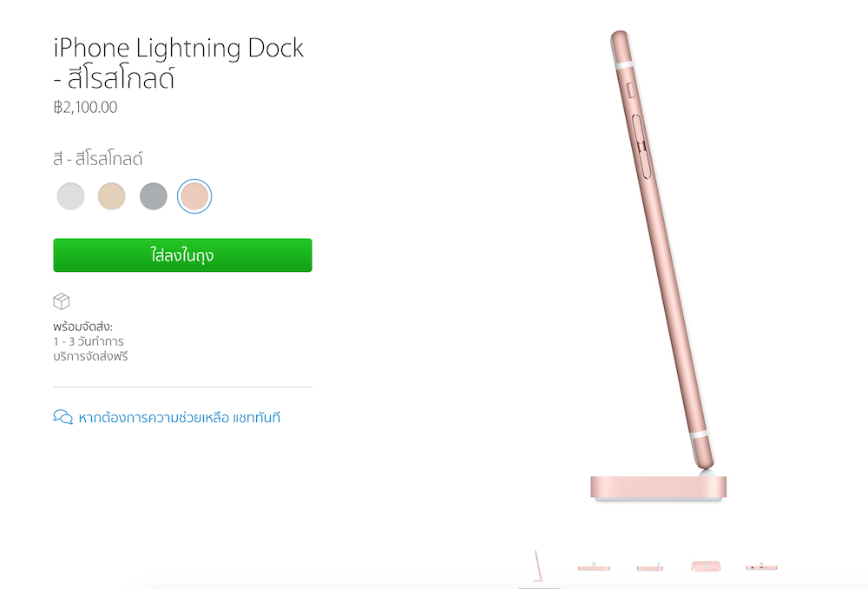Click the rose gold iPhone in main image
Viewport: 868px width, 589px height.
[661, 249]
